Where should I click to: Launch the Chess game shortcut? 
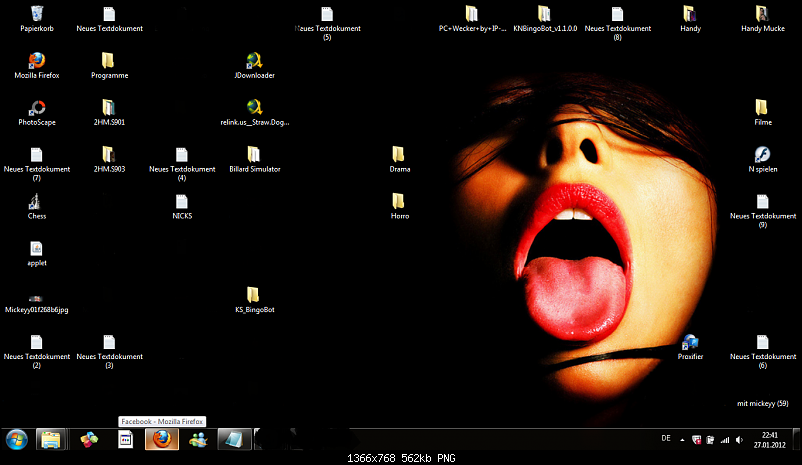tap(37, 206)
